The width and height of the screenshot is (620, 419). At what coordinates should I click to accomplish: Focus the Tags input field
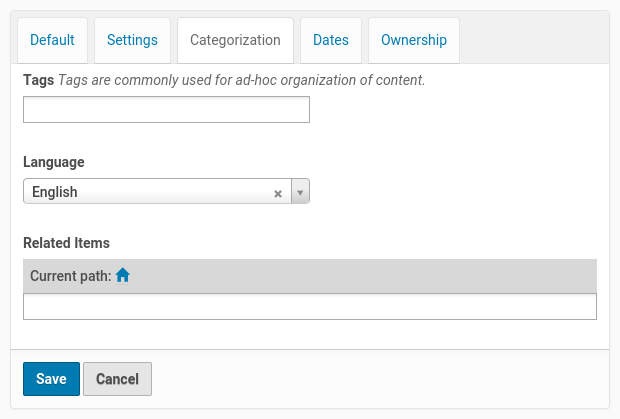pos(166,110)
